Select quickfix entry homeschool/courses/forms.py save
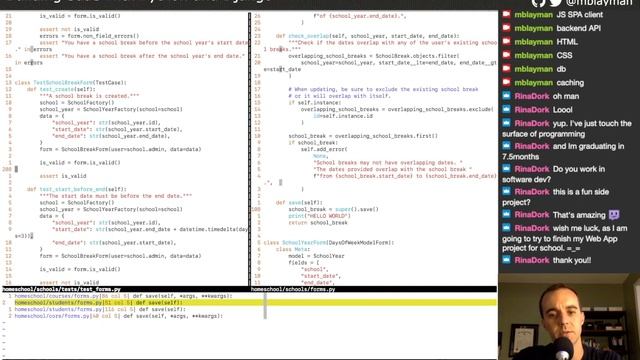 123,296
